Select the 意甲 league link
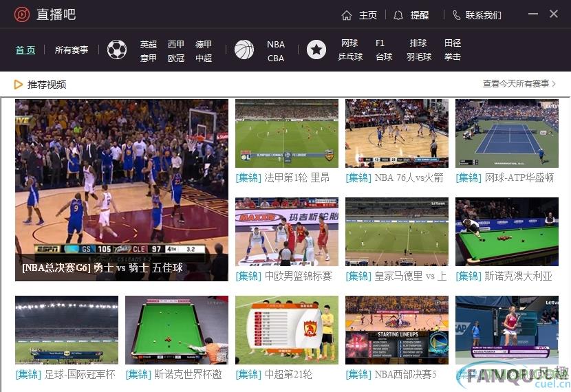The width and height of the screenshot is (571, 392). [x=148, y=58]
